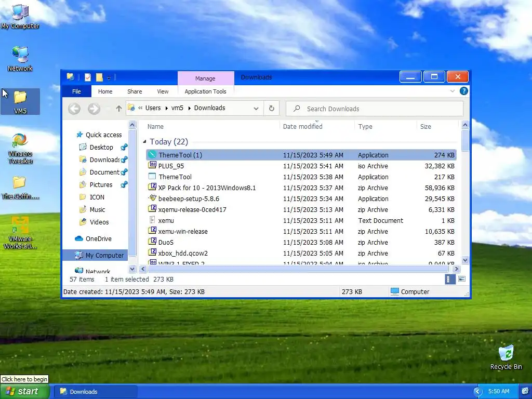This screenshot has height=399, width=532.
Task: Switch to the Share ribbon tab
Action: pos(135,91)
